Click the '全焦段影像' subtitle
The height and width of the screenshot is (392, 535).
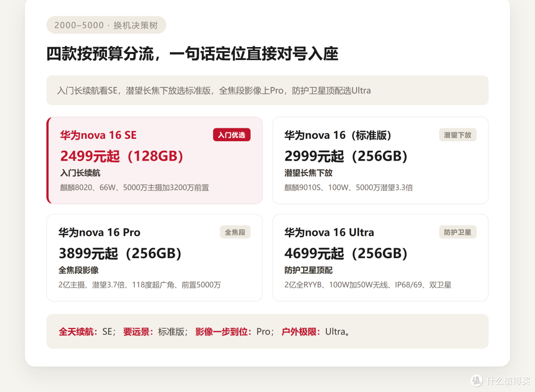point(78,271)
